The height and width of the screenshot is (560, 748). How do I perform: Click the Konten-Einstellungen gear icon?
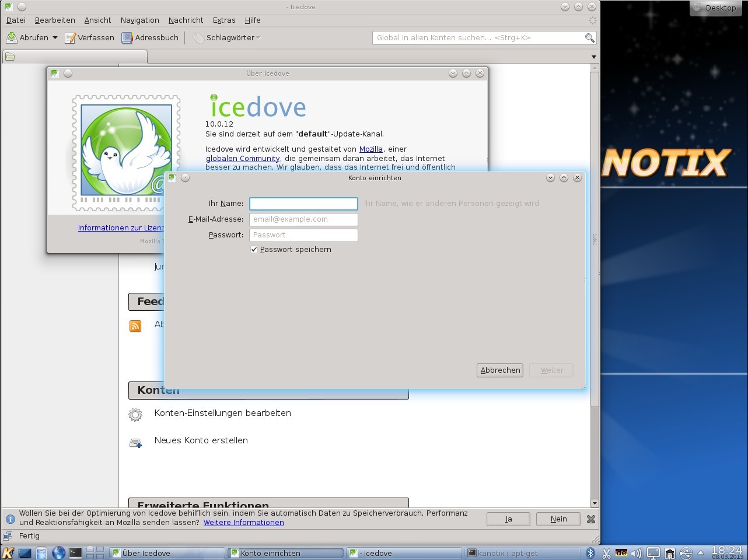[135, 414]
